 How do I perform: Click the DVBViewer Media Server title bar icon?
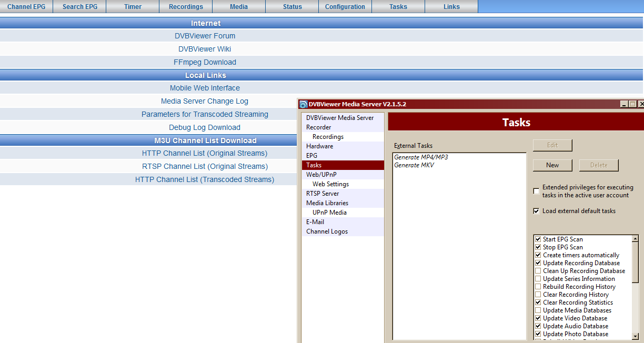click(x=303, y=104)
